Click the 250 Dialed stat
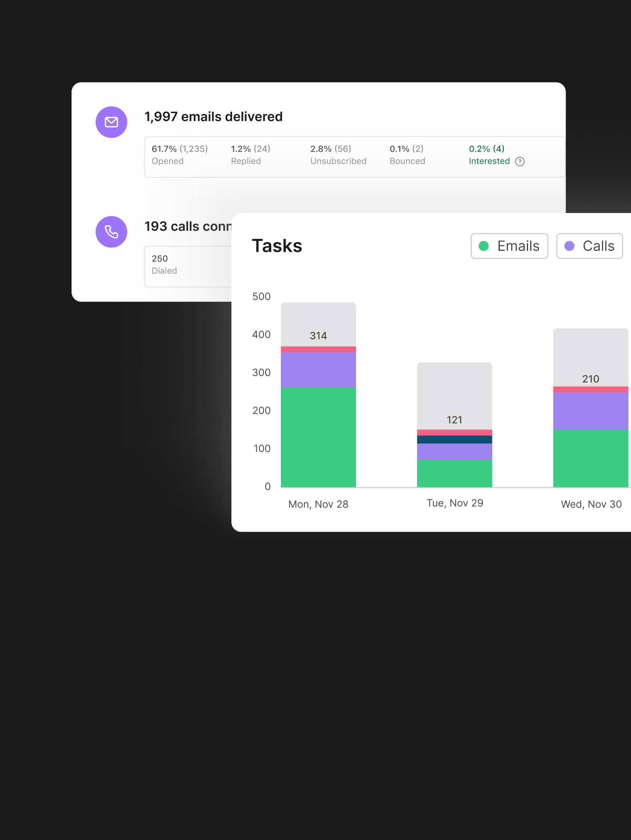Image resolution: width=631 pixels, height=840 pixels. [x=164, y=265]
